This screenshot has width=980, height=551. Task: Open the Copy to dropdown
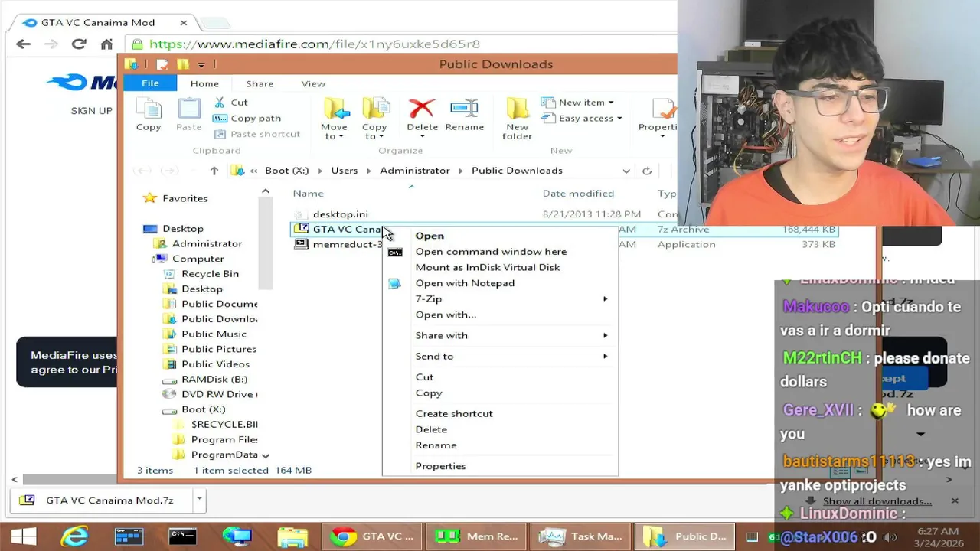pos(374,132)
